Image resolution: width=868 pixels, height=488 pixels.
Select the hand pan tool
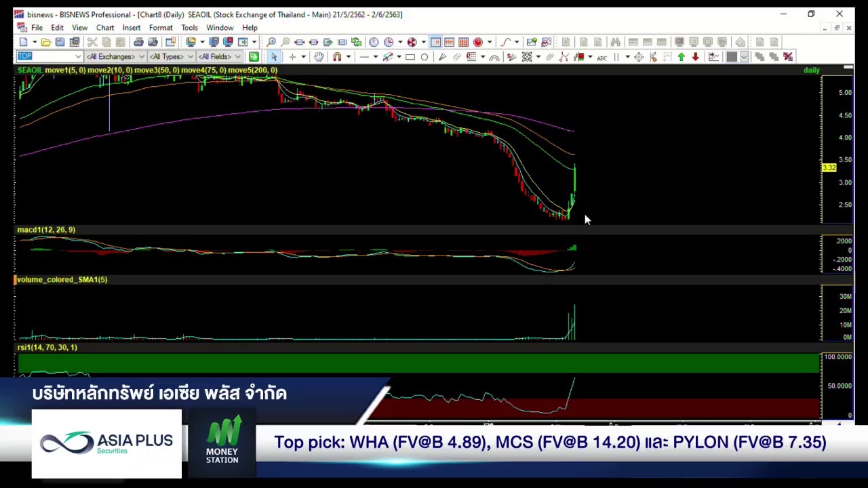pyautogui.click(x=318, y=57)
